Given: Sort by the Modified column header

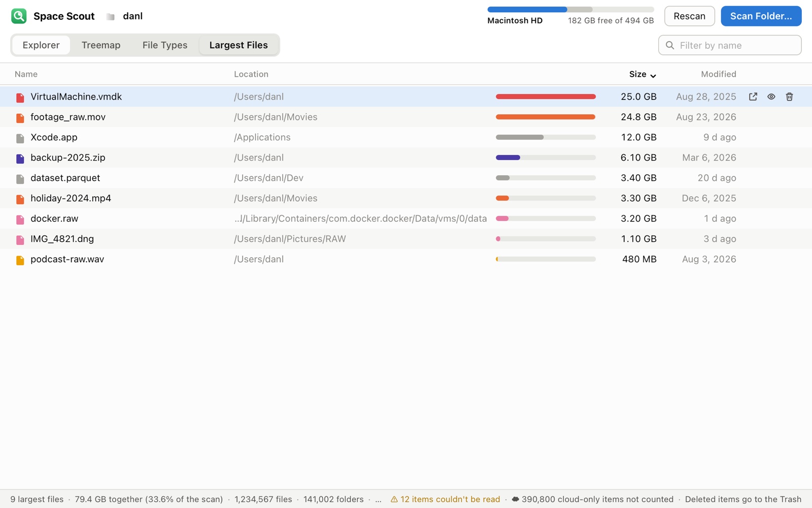Looking at the screenshot, I should (x=719, y=74).
